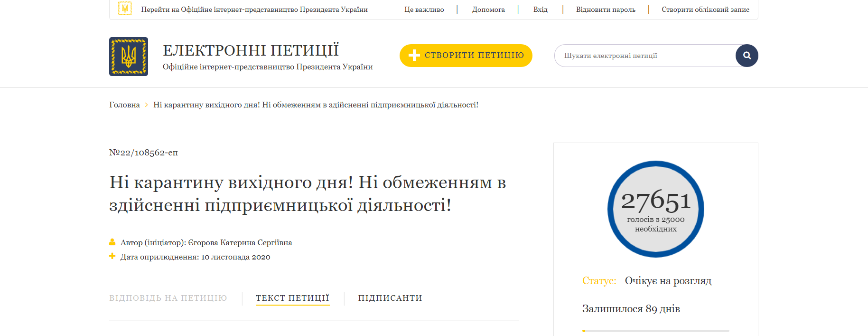The height and width of the screenshot is (336, 868).
Task: Go to Головна in the breadcrumb
Action: [124, 105]
